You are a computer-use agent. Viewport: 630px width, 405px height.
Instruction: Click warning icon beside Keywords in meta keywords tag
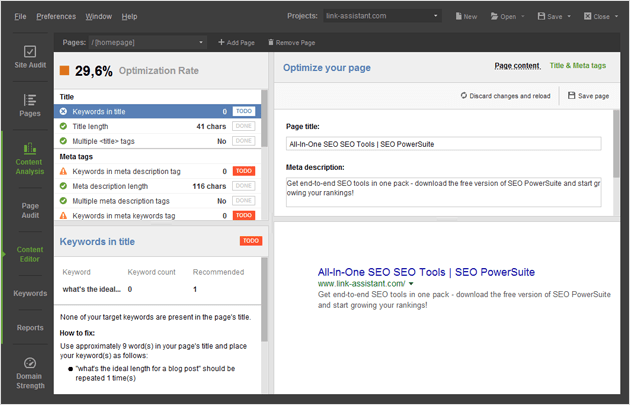coord(63,216)
